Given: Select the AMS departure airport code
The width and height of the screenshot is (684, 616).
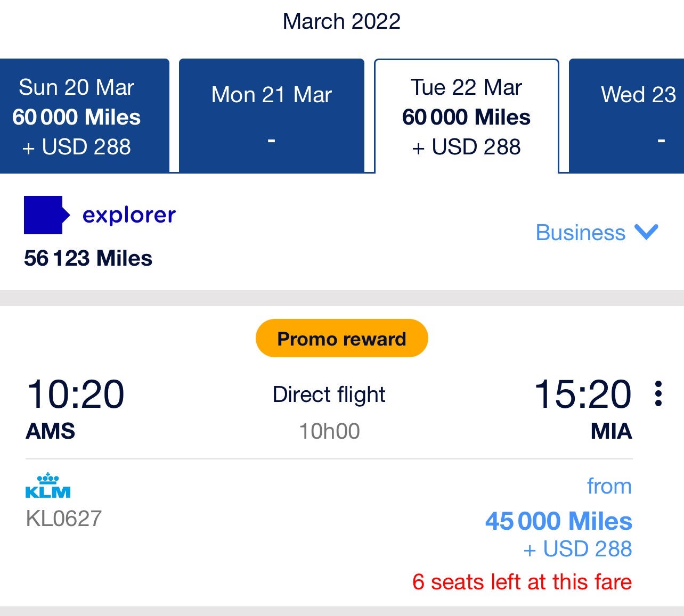Looking at the screenshot, I should (x=50, y=432).
